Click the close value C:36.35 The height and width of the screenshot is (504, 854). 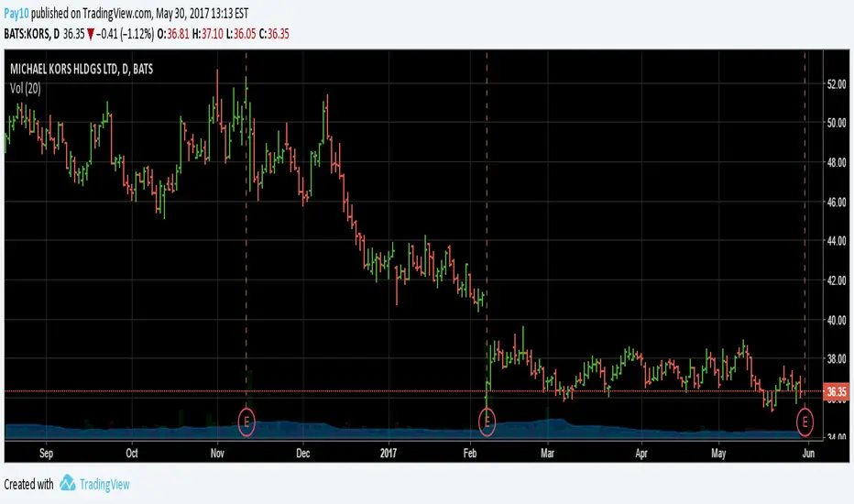click(274, 34)
